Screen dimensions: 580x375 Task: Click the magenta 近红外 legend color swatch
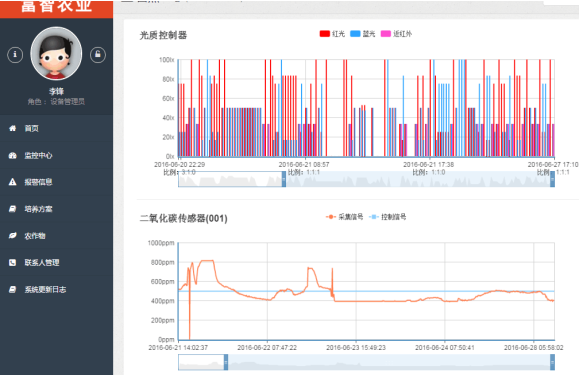point(386,34)
